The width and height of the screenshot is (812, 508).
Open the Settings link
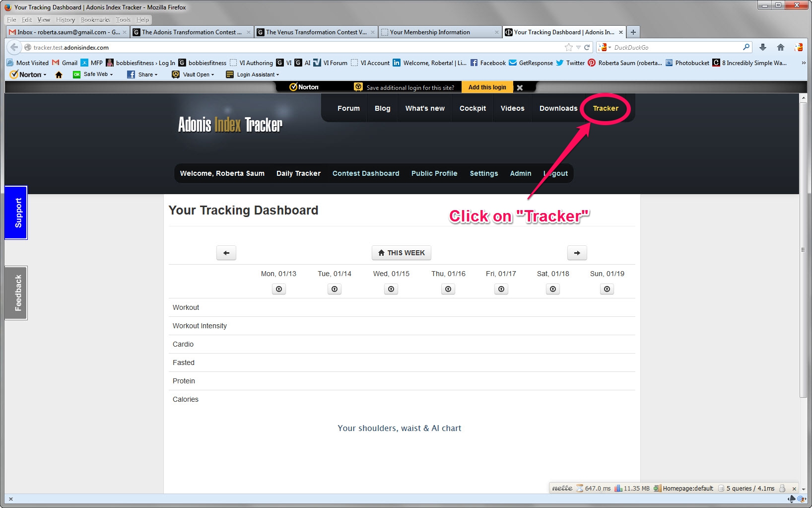click(x=484, y=173)
